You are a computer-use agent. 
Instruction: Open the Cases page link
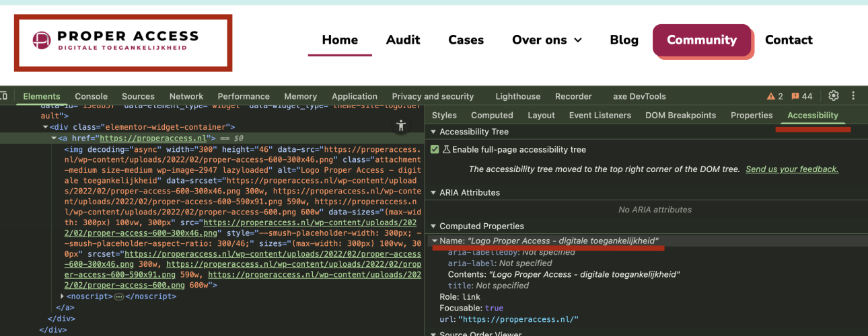pyautogui.click(x=466, y=40)
